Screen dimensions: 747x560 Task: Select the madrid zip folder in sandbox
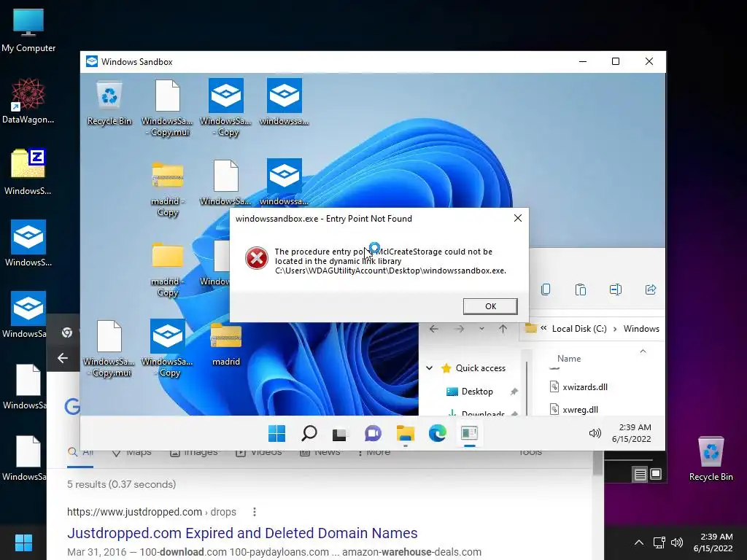[x=226, y=344]
